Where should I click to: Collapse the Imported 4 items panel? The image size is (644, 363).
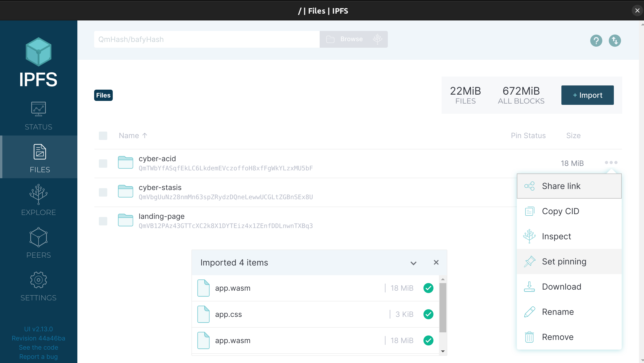pos(413,263)
